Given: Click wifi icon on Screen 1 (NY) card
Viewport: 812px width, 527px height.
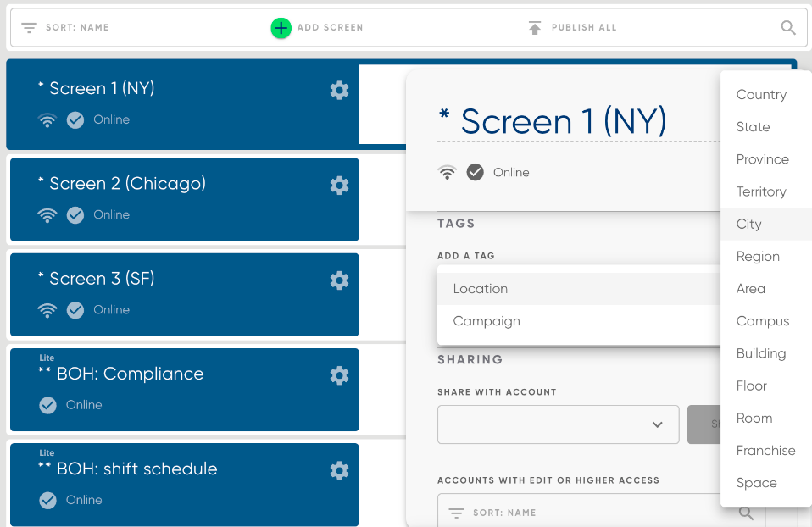Looking at the screenshot, I should click(47, 120).
